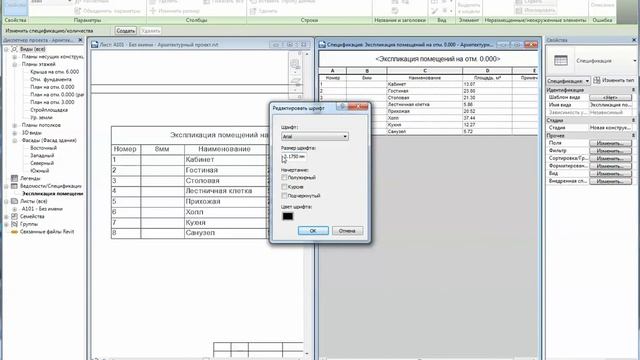640x360 pixels.
Task: Click the font size field with 3.1750 мм
Action: (x=294, y=156)
